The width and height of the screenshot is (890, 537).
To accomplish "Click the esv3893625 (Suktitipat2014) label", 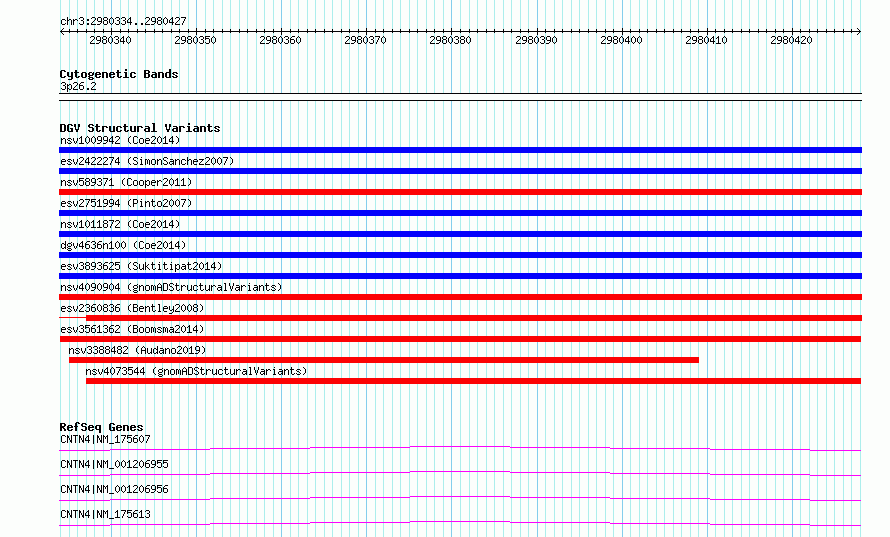I will point(141,266).
